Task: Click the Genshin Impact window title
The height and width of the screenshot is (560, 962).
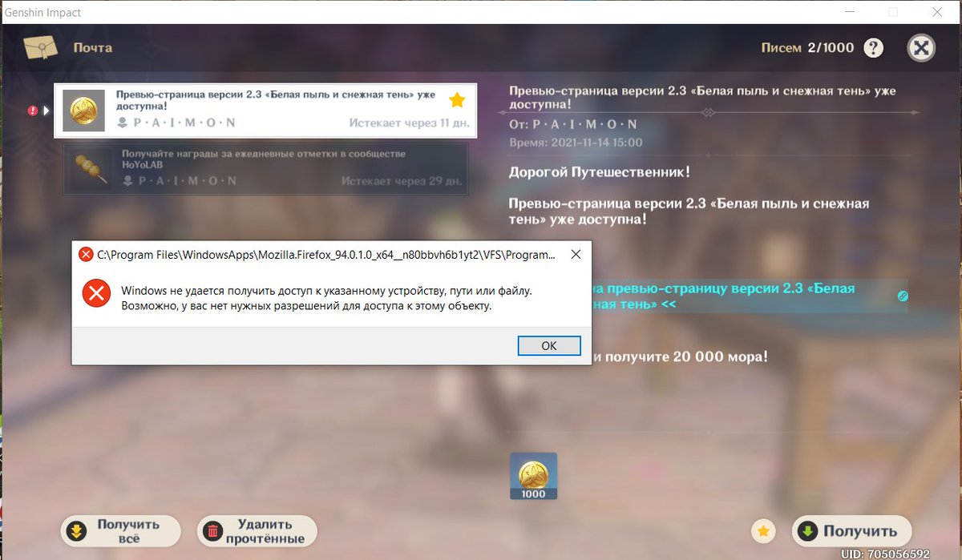Action: tap(42, 12)
